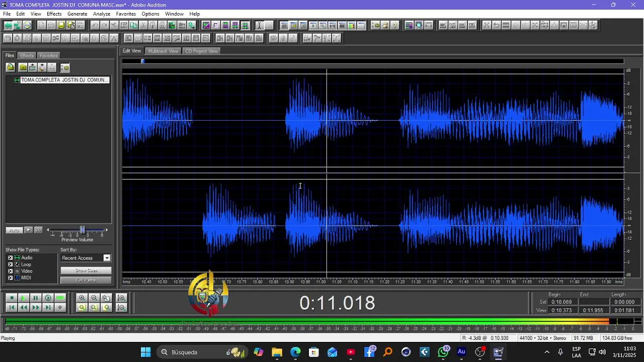This screenshot has width=644, height=362.
Task: Open Windows Start menu on taskbar
Action: (145, 352)
